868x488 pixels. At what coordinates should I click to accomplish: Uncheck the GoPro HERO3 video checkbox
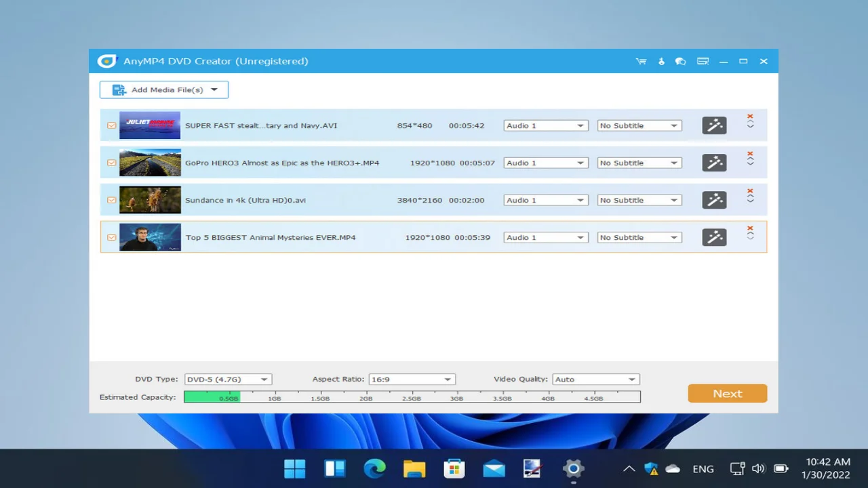pyautogui.click(x=111, y=163)
